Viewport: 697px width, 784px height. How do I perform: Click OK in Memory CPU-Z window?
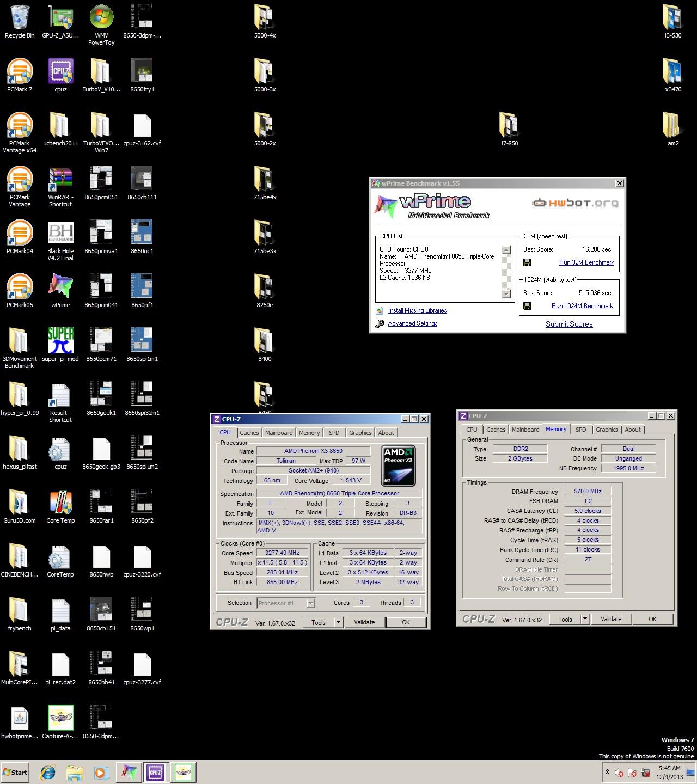652,619
